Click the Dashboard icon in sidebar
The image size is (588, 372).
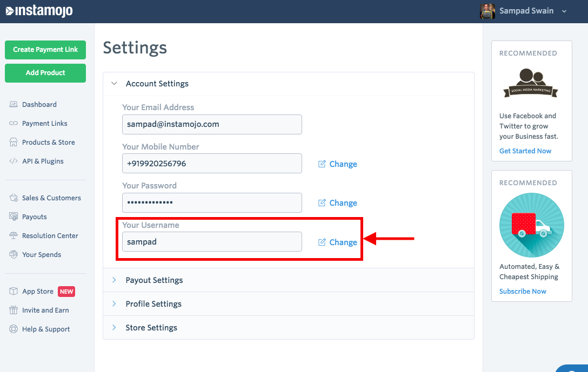(x=14, y=105)
